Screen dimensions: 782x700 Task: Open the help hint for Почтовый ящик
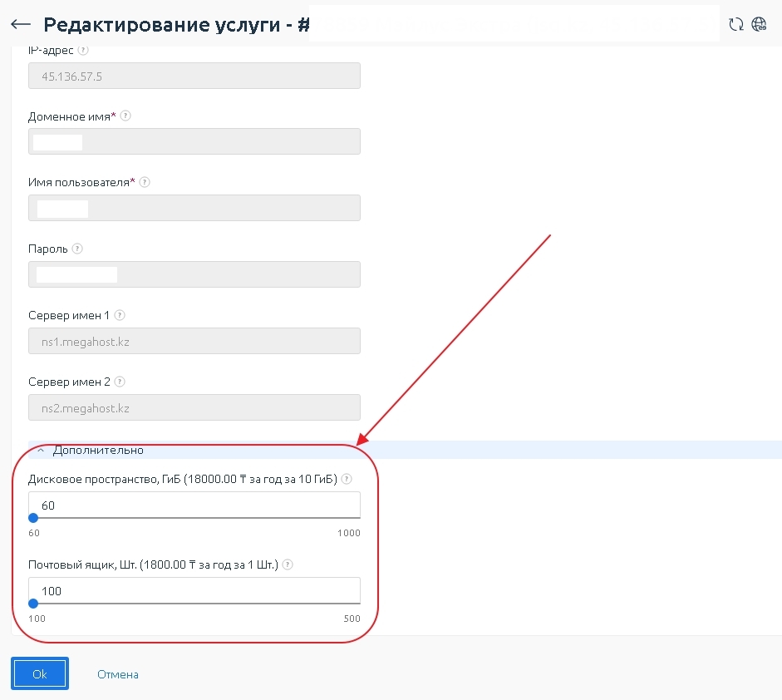(288, 564)
